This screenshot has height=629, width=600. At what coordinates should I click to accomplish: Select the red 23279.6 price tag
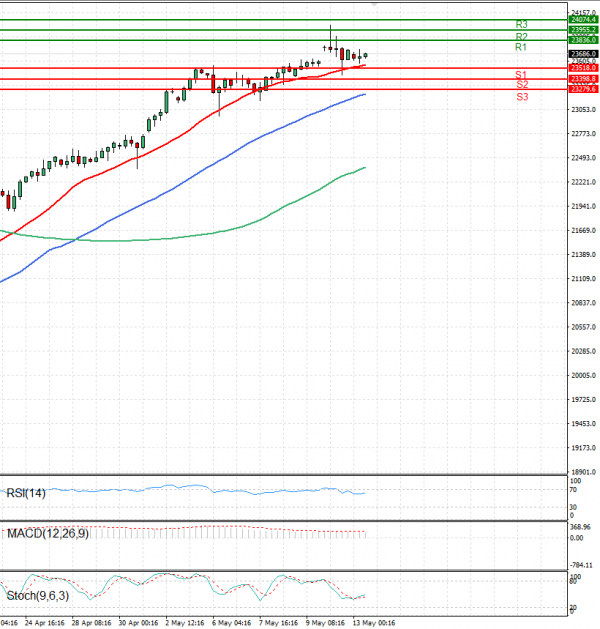coord(584,89)
